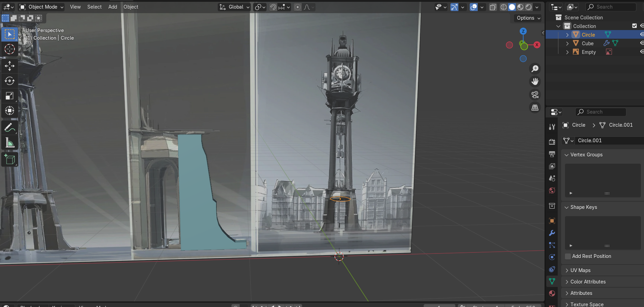Screen dimensions: 644x307
Task: Open the Add menu in the header
Action: [113, 7]
